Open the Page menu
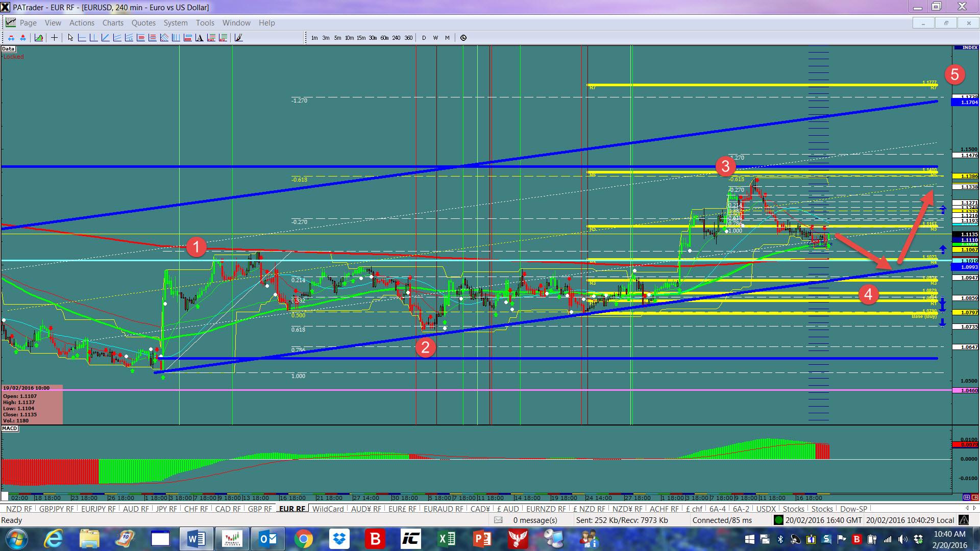Screen dimensions: 980x551 (28, 23)
